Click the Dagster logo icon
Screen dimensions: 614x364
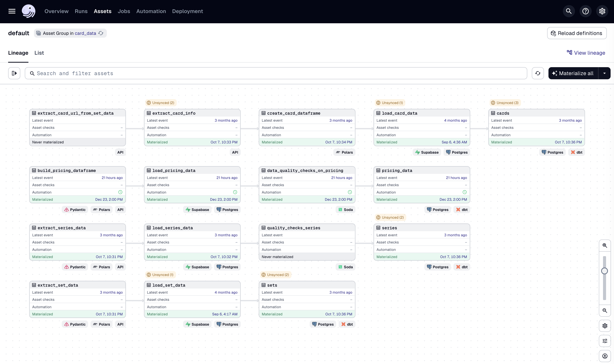tap(28, 11)
